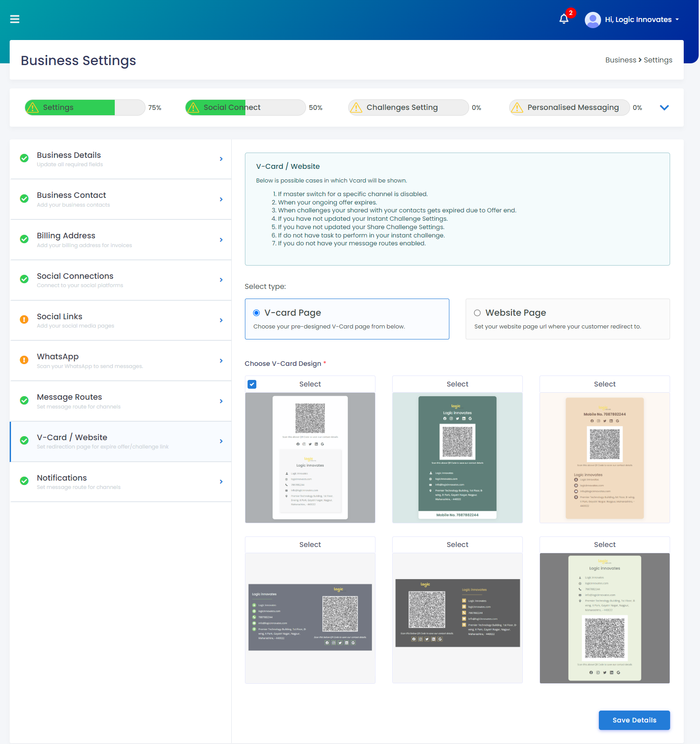The width and height of the screenshot is (700, 744).
Task: Expand the progress bar section chevron
Action: click(664, 108)
